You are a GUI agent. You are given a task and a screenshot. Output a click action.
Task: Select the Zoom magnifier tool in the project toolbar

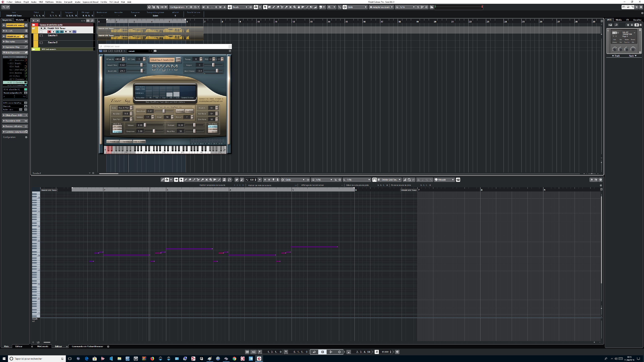(295, 7)
